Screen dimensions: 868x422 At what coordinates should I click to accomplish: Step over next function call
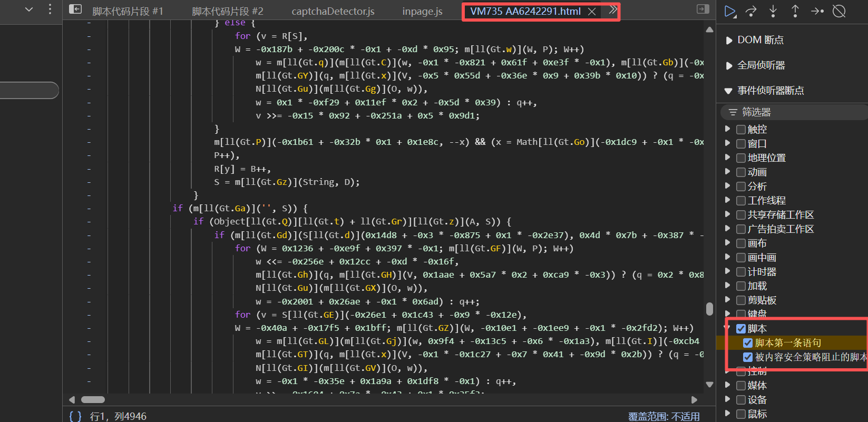[x=752, y=11]
